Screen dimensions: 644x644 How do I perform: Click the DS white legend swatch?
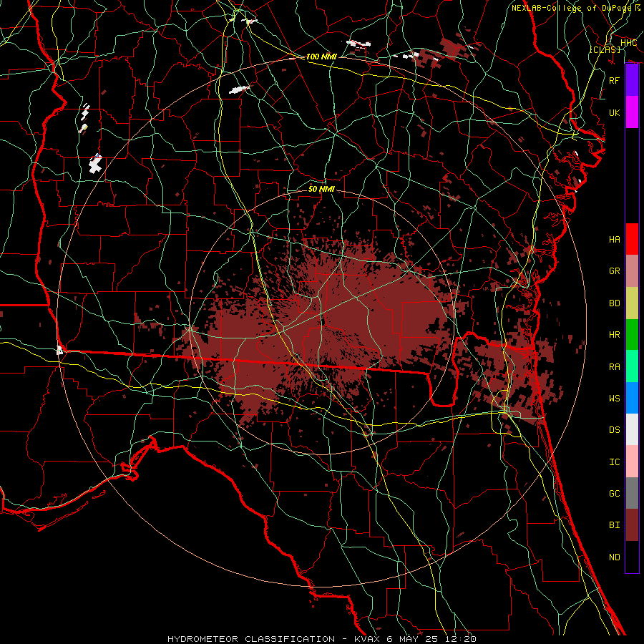(632, 429)
